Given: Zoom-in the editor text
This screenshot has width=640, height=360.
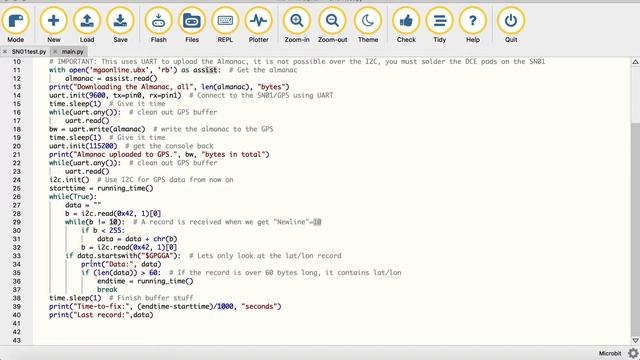Looking at the screenshot, I should coord(297,24).
